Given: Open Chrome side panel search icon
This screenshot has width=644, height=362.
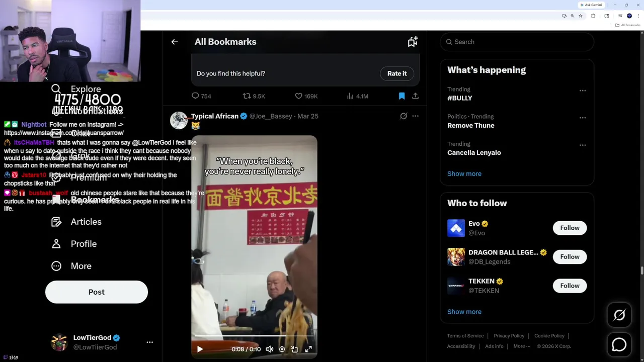Looking at the screenshot, I should tap(607, 16).
